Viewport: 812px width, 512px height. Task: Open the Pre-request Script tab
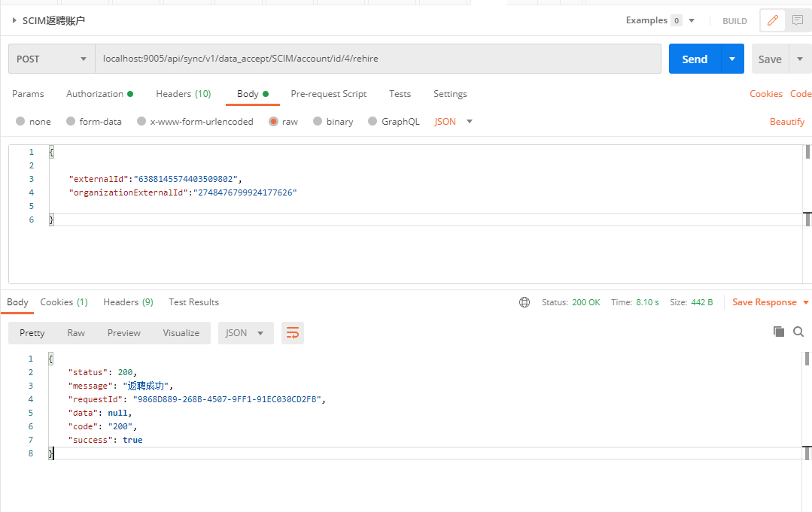(x=328, y=94)
